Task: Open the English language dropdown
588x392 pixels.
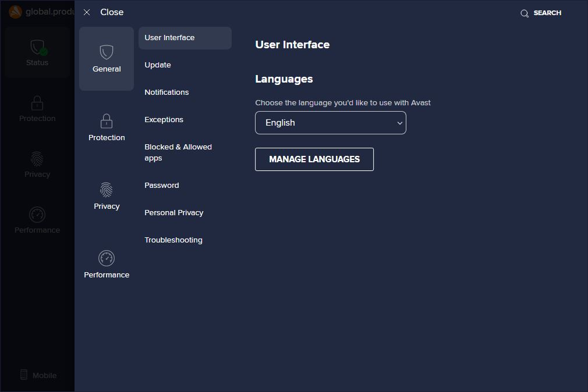Action: coord(330,123)
